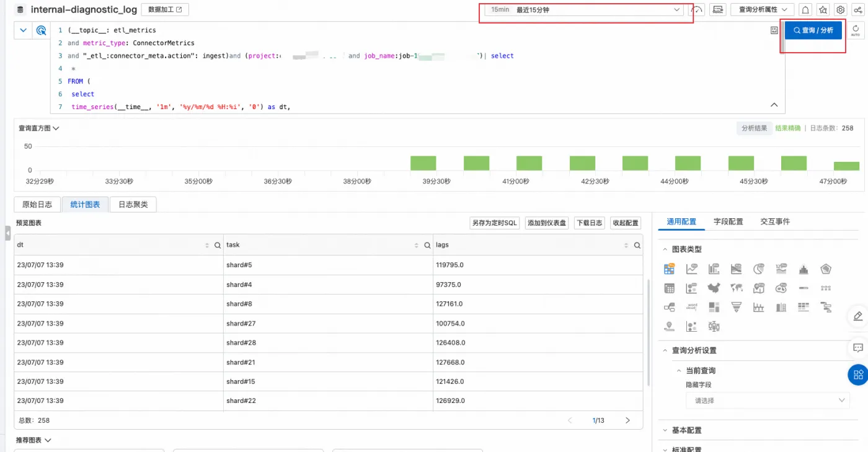Sort by the lags column arrows
The height and width of the screenshot is (452, 868).
(626, 246)
